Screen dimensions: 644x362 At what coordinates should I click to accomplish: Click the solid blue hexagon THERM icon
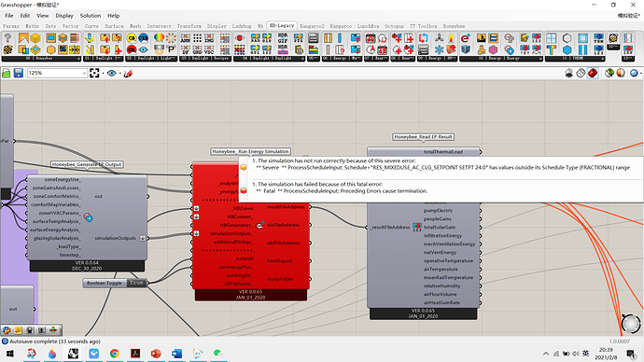pos(567,50)
